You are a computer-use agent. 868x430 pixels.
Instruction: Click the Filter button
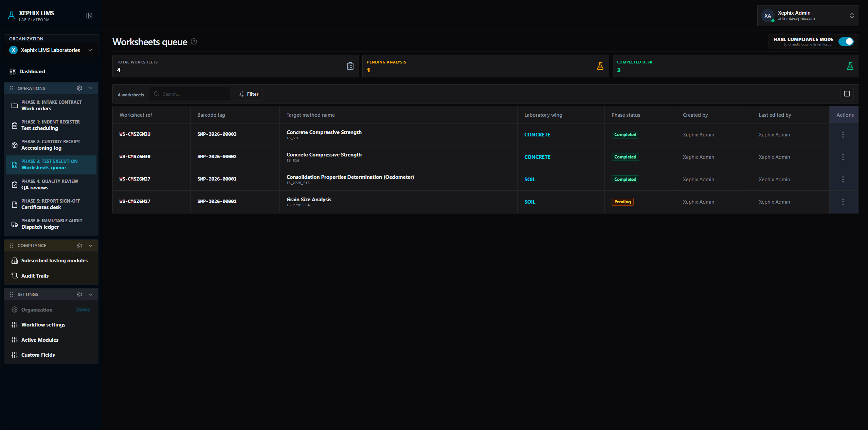coord(248,94)
